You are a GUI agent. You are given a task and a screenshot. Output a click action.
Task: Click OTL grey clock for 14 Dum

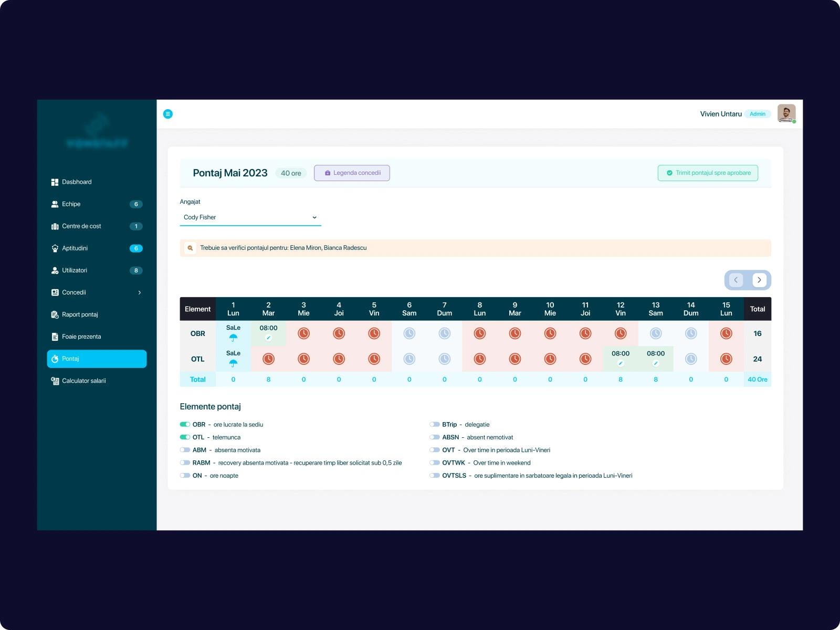point(691,359)
